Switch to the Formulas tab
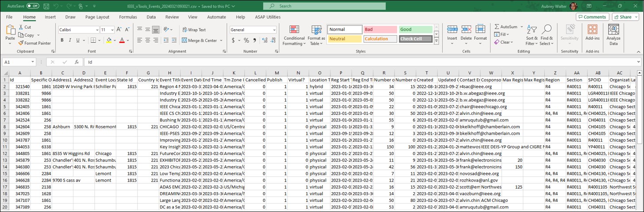 (128, 17)
